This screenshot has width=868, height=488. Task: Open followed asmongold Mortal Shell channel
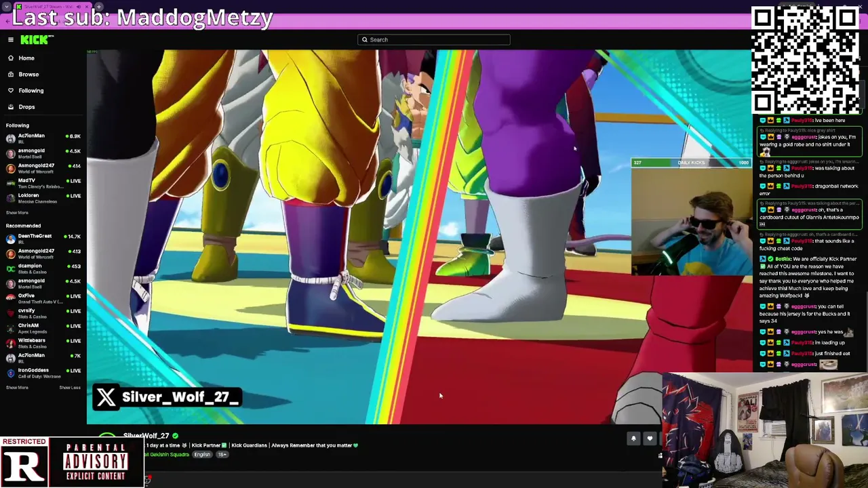pos(43,153)
